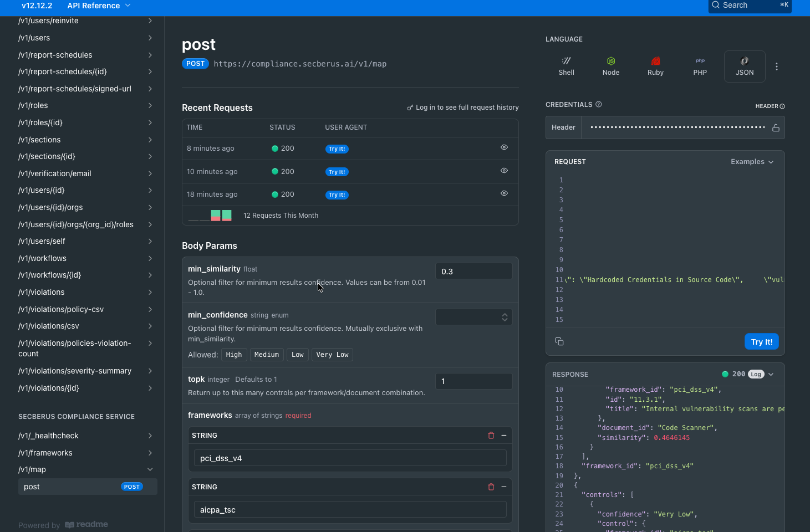This screenshot has height=532, width=810.
Task: Increment min_confidence using the stepper control
Action: tap(505, 314)
